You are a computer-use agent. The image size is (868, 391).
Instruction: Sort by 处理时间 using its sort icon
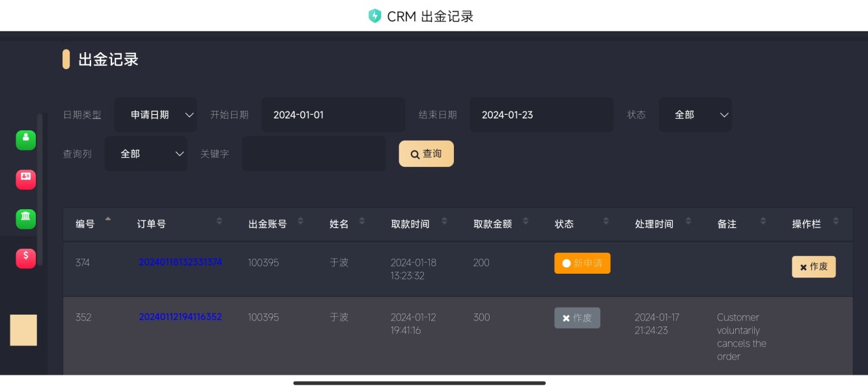pyautogui.click(x=688, y=221)
